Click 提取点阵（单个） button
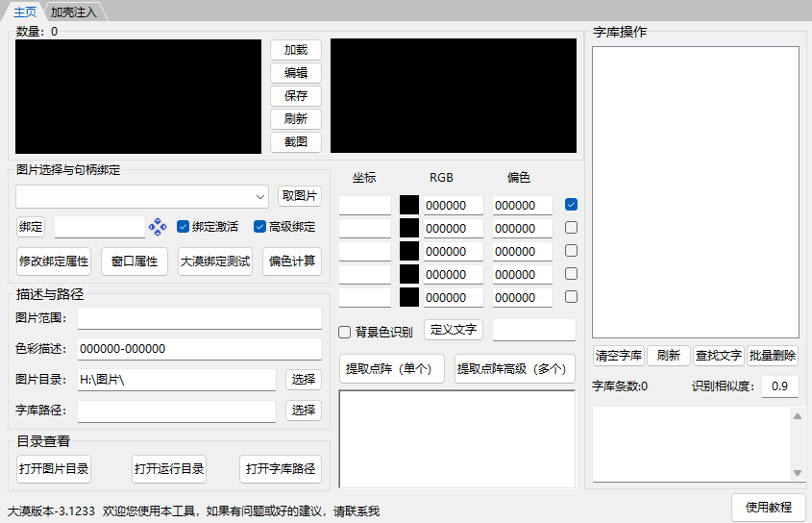812x523 pixels. [391, 368]
